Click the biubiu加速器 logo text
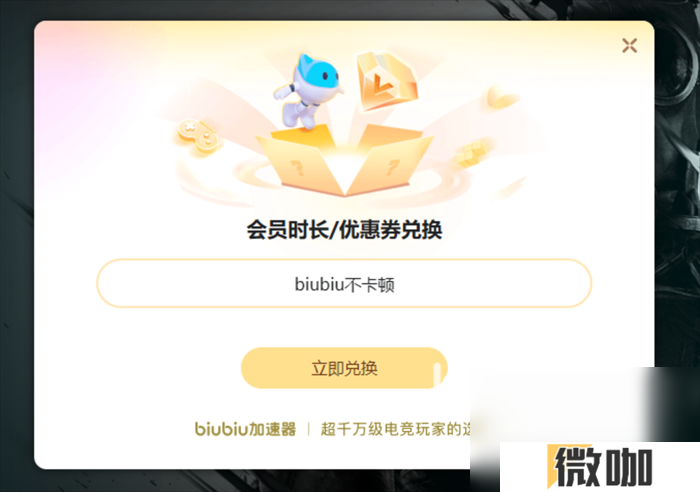 [246, 429]
